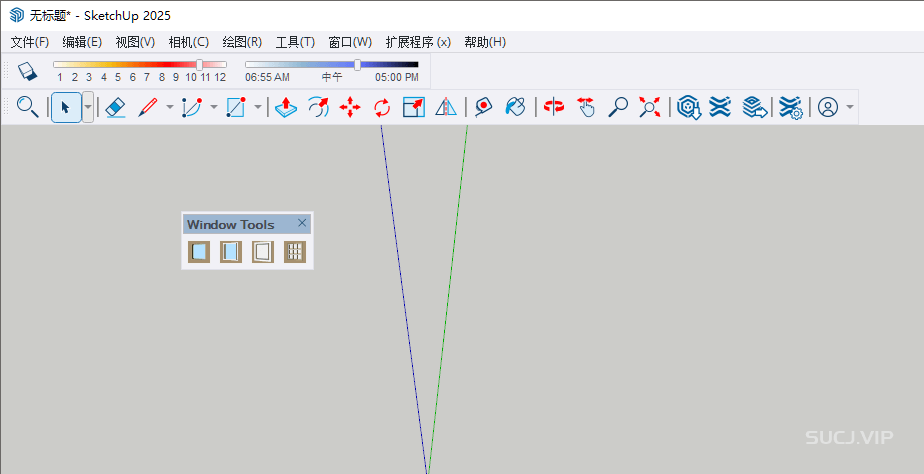The height and width of the screenshot is (474, 924).
Task: Pick the Rotate tool
Action: coord(382,107)
